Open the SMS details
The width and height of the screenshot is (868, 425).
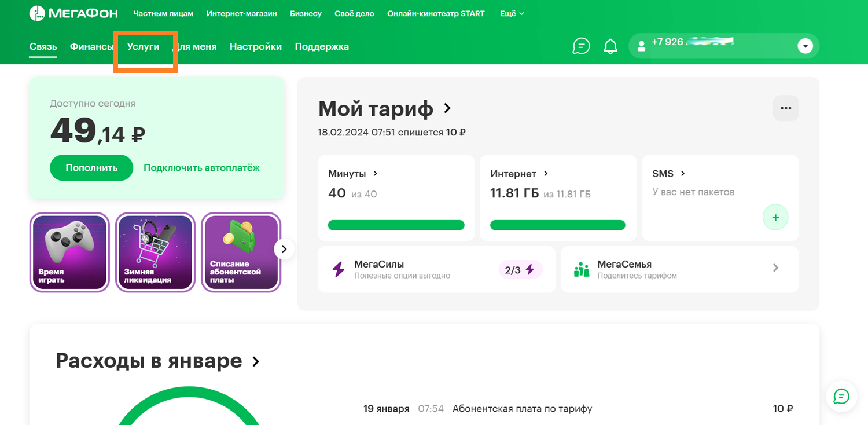pos(669,174)
